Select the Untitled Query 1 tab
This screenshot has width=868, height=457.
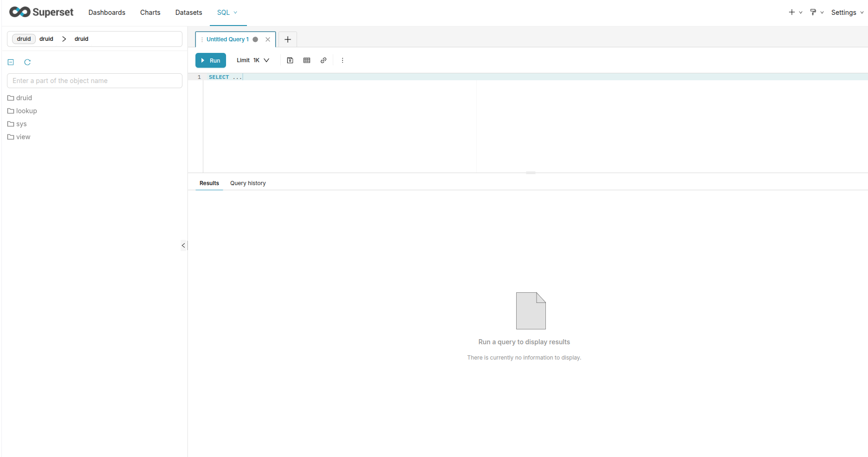(x=227, y=39)
